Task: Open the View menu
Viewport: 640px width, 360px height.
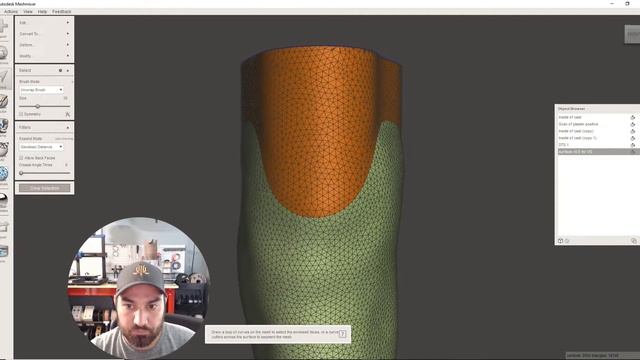Action: [28, 11]
